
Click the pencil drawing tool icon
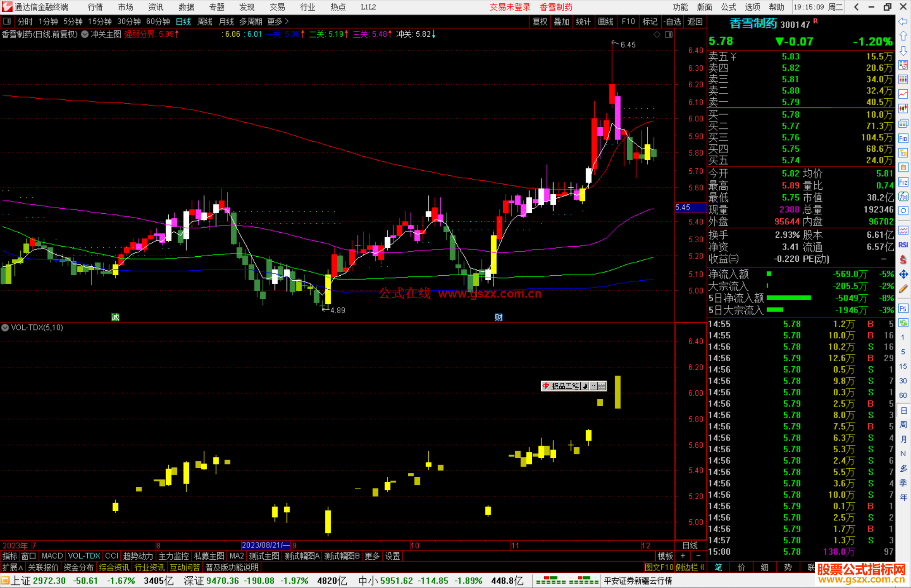pos(903,289)
